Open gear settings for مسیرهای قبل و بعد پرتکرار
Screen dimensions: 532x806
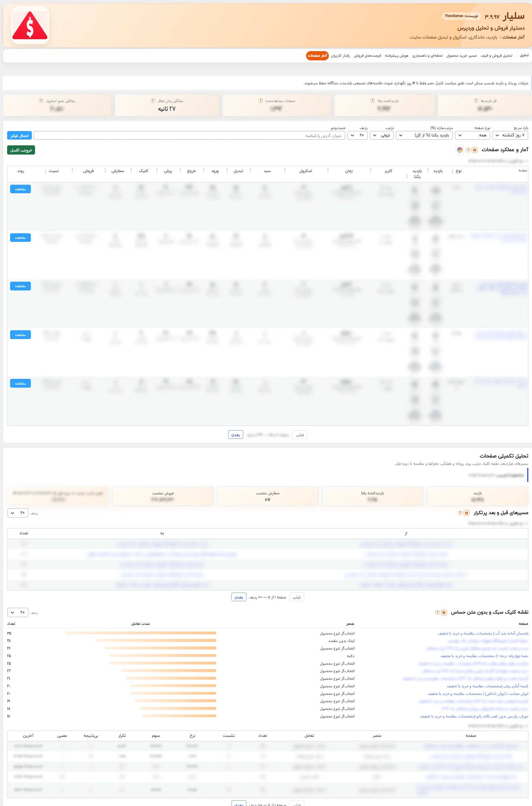point(466,513)
